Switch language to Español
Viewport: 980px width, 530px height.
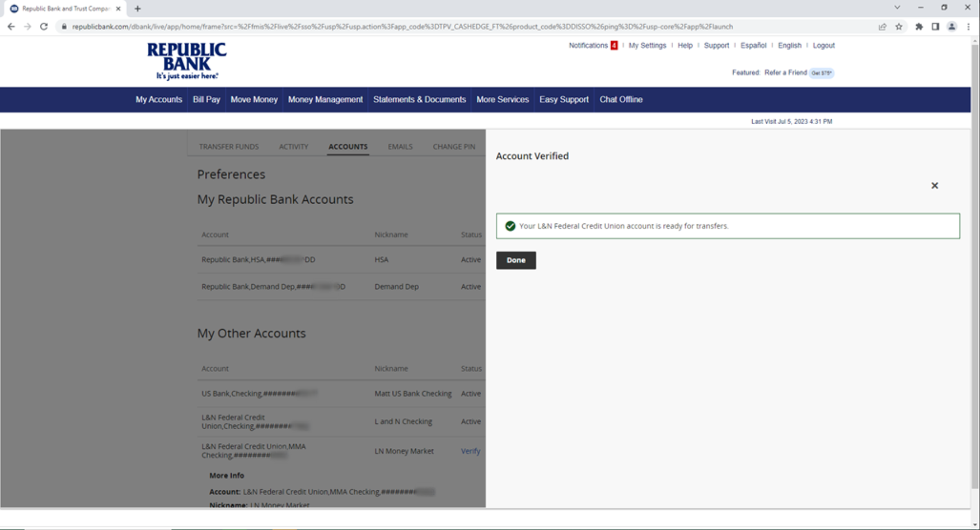coord(753,45)
